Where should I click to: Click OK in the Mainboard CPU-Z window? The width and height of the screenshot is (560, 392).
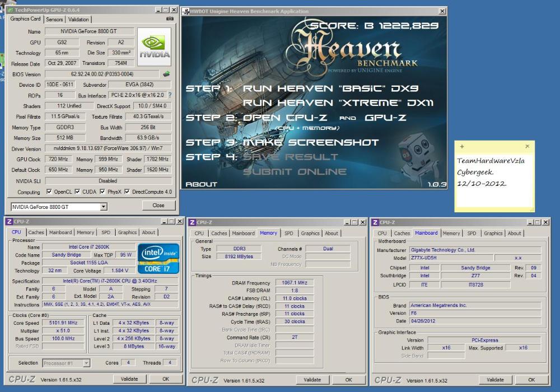[x=531, y=380]
